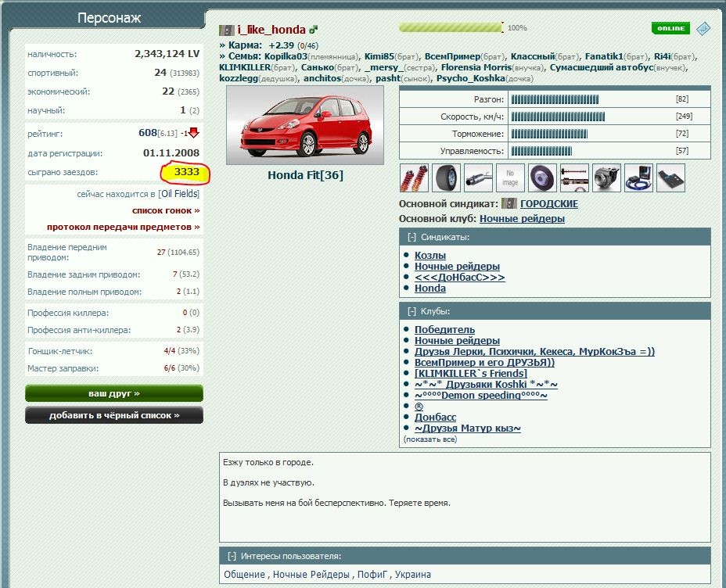Screen dimensions: 726x588
Task: Open the 'Друзья Лерки, Психички' club link
Action: tap(534, 352)
